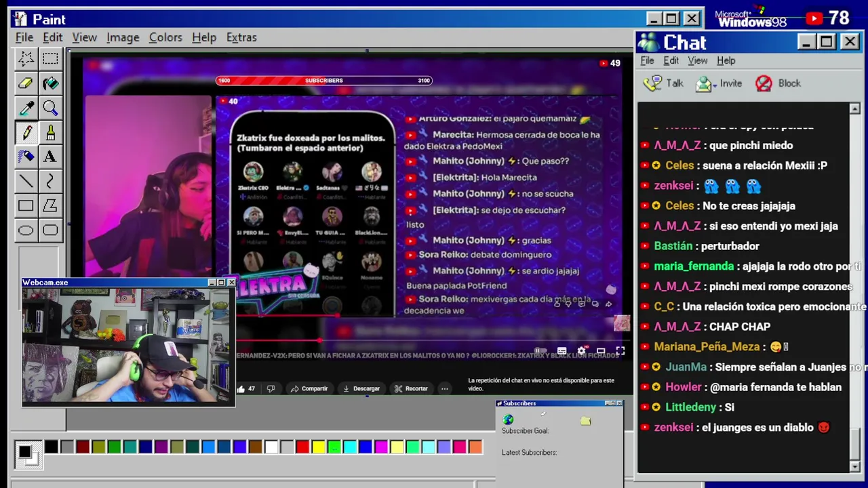Image resolution: width=868 pixels, height=488 pixels.
Task: Click the YouTube icon beside 78
Action: coord(814,18)
